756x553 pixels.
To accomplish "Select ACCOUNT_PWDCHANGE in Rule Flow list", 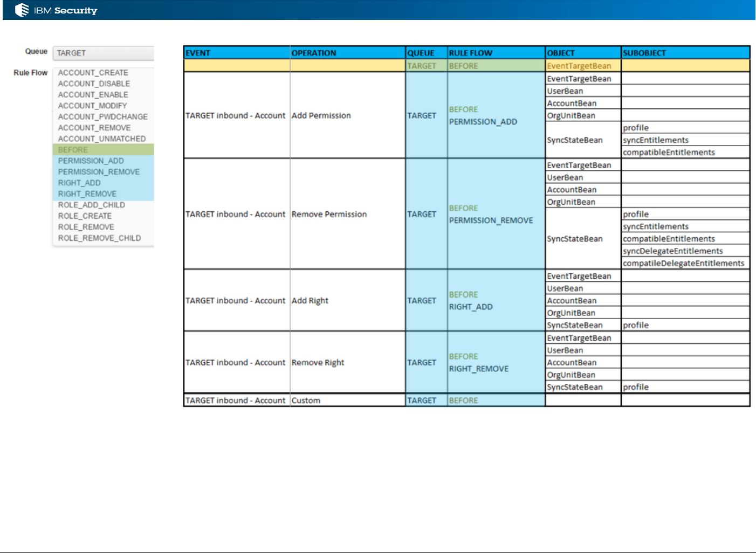I will [x=103, y=116].
